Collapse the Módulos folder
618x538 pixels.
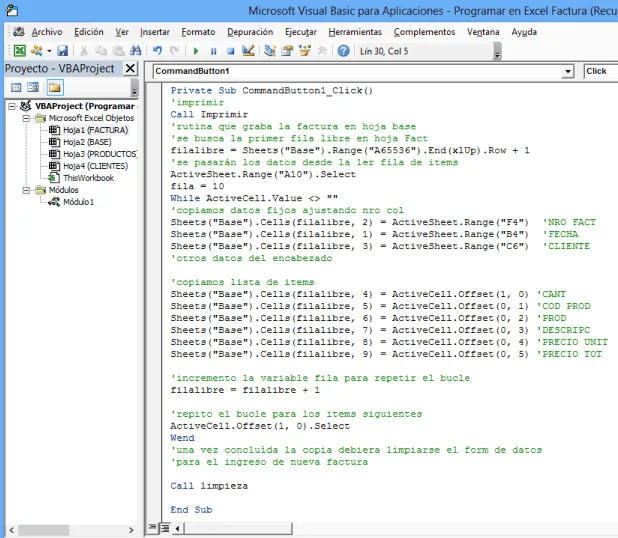pyautogui.click(x=27, y=190)
